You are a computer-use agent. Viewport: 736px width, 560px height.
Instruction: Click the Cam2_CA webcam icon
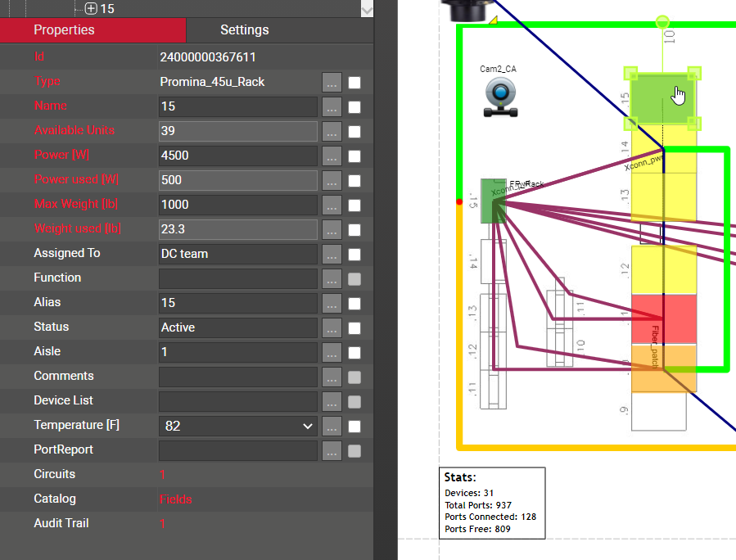pos(499,97)
